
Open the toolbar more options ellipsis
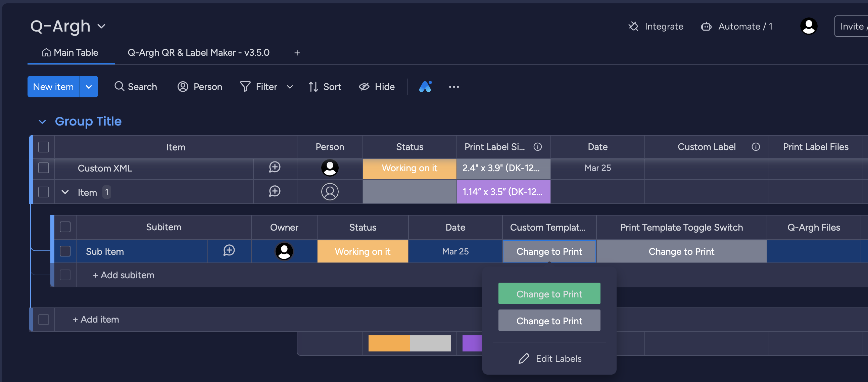click(x=453, y=87)
